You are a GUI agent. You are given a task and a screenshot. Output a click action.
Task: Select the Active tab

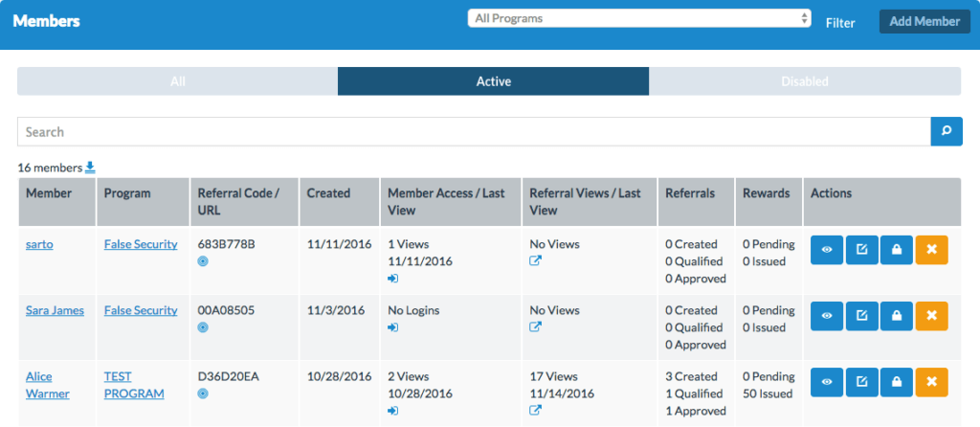tap(493, 81)
